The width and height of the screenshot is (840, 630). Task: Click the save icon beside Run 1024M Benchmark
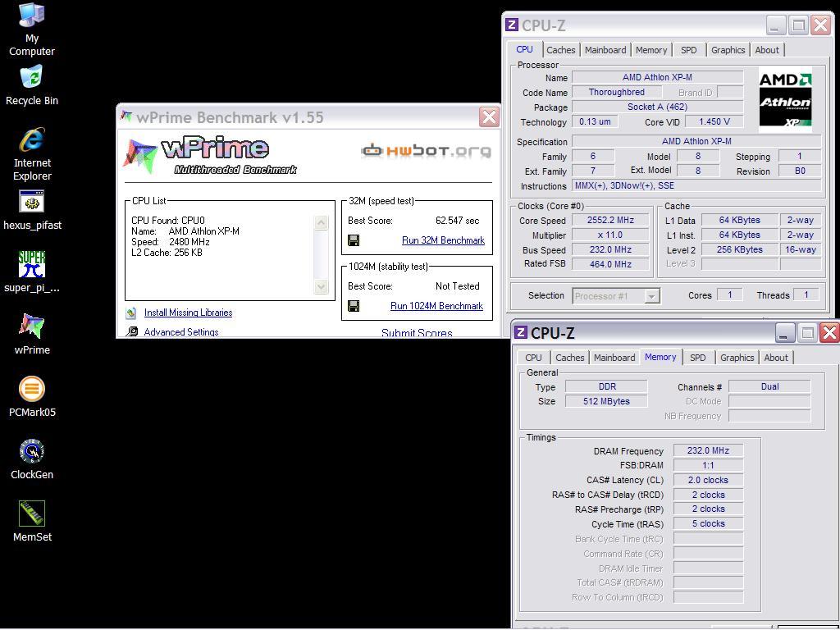[354, 306]
